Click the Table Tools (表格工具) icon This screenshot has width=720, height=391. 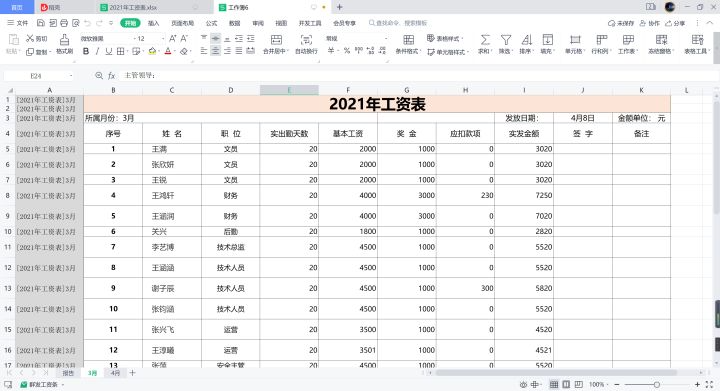click(x=698, y=40)
